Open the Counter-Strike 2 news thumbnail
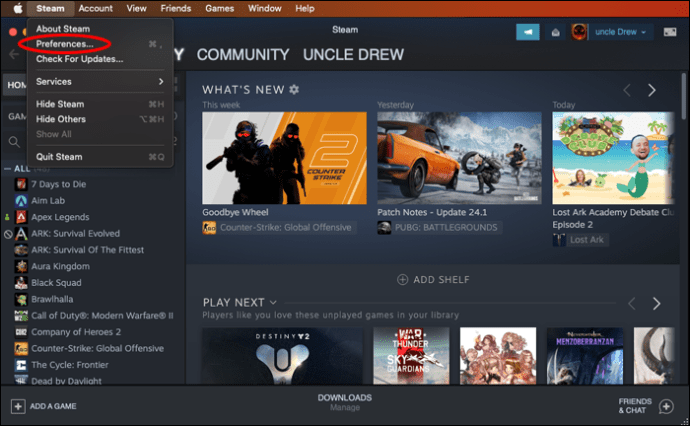The image size is (690, 426). coord(284,158)
